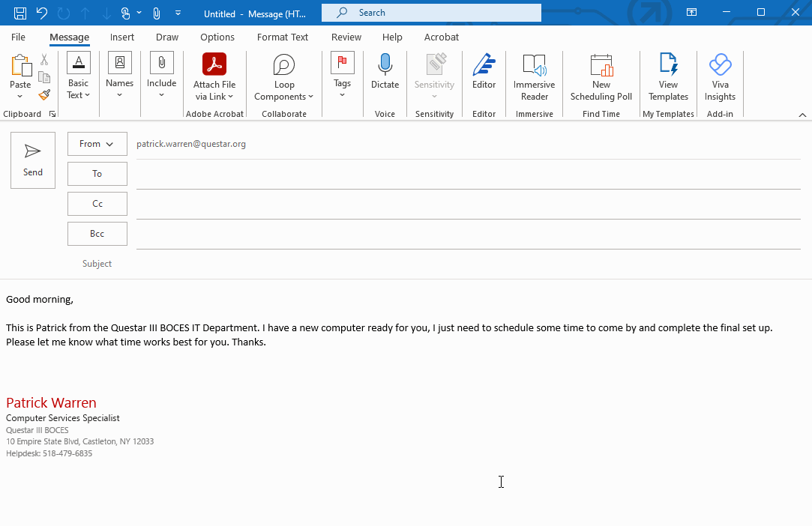
Task: Open Include attachments menu
Action: (x=161, y=76)
